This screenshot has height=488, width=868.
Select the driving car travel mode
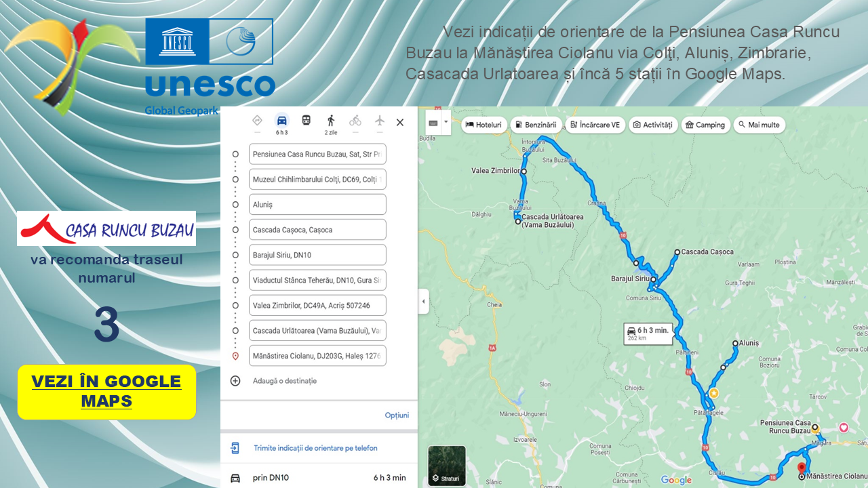[x=281, y=121]
